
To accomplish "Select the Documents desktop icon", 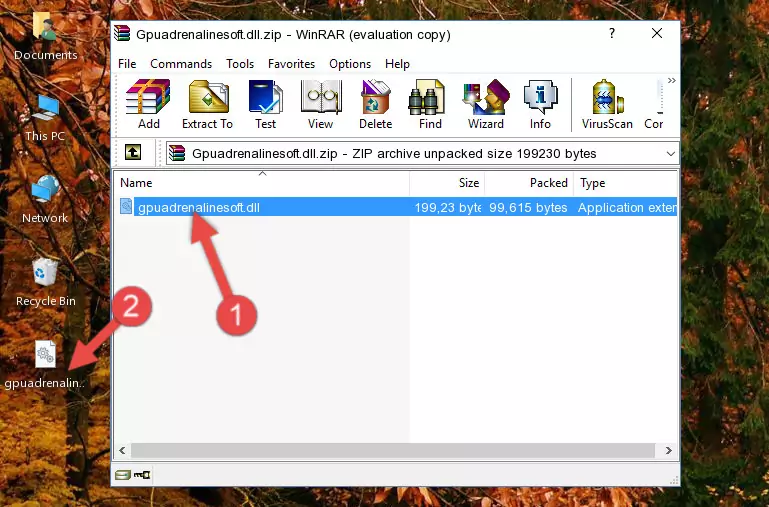I will (46, 36).
